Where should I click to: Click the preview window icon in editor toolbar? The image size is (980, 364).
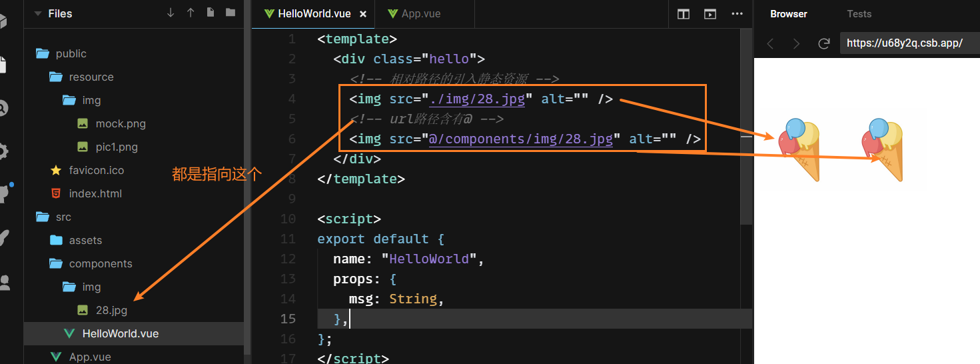coord(710,14)
